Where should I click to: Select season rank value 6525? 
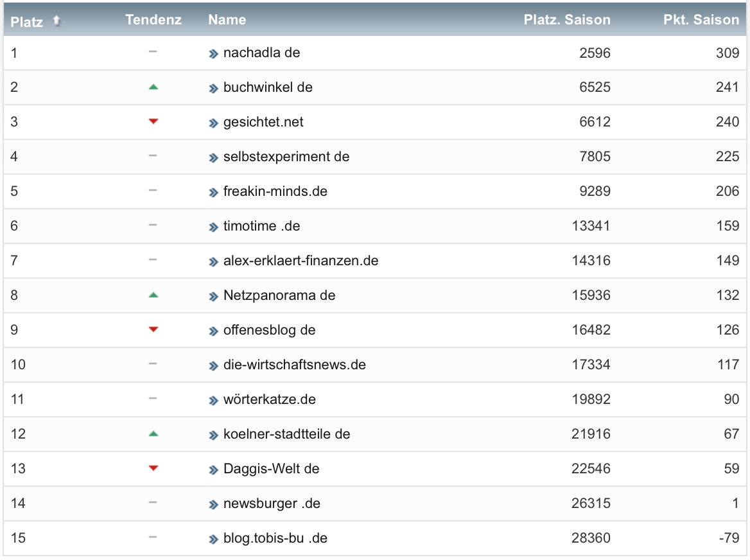tap(595, 87)
